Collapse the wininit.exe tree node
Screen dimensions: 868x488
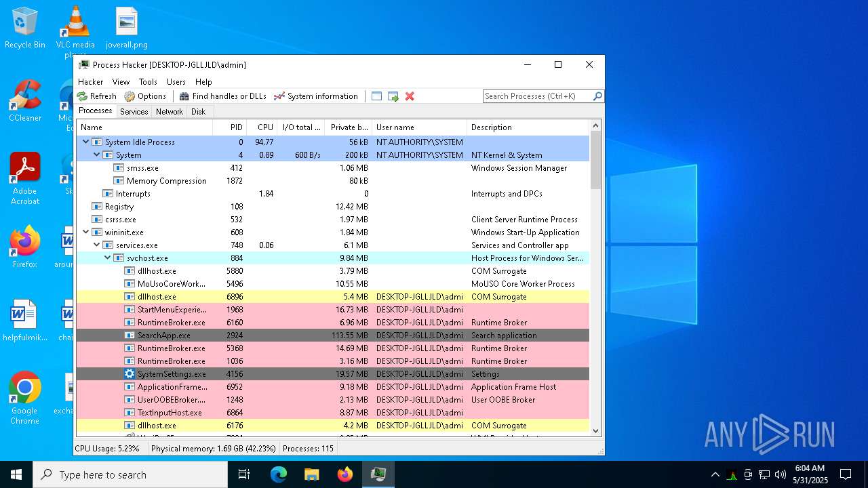85,232
